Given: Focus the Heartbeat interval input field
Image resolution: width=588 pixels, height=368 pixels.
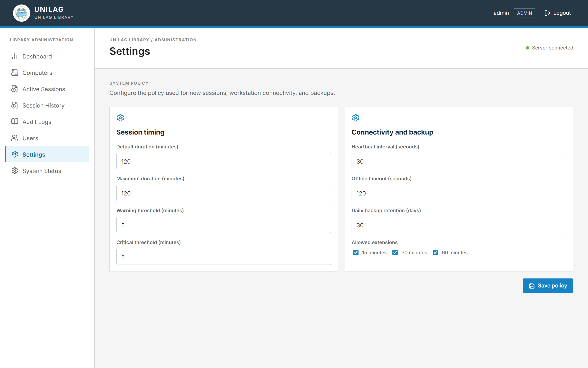Looking at the screenshot, I should pyautogui.click(x=459, y=161).
